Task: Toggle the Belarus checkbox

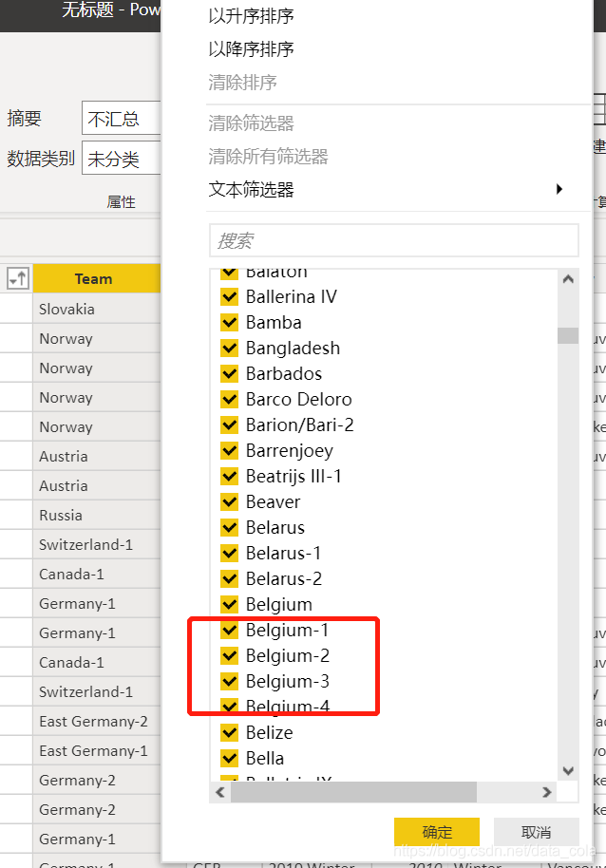Action: [x=229, y=528]
